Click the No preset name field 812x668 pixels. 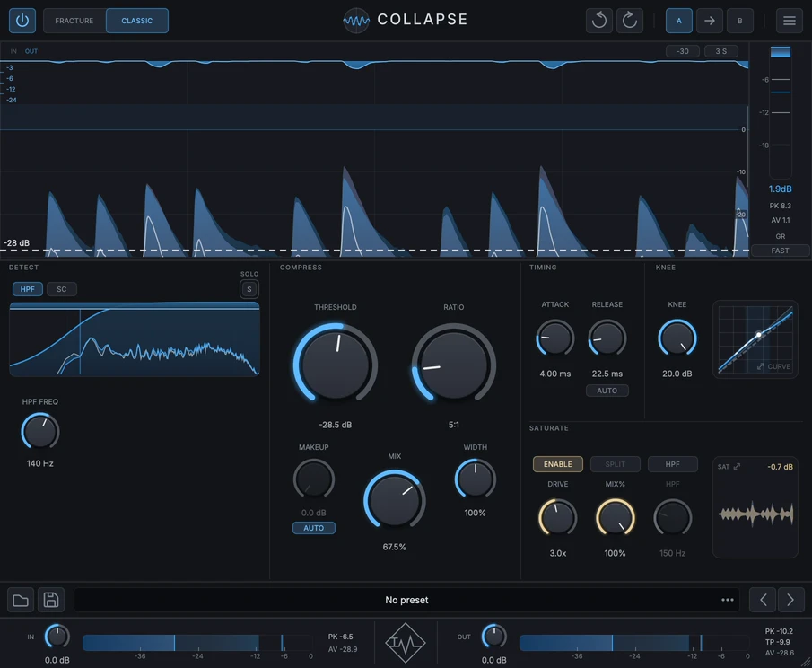point(407,600)
